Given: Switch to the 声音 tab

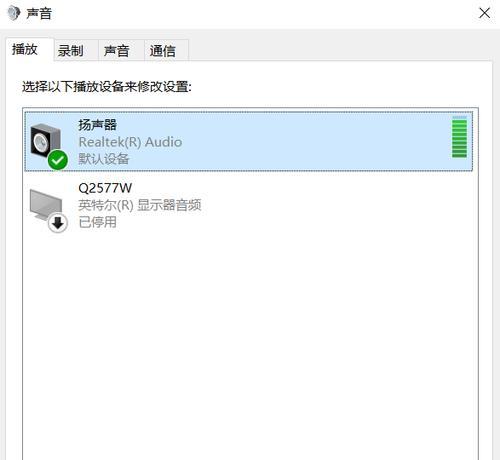Looking at the screenshot, I should pyautogui.click(x=116, y=51).
